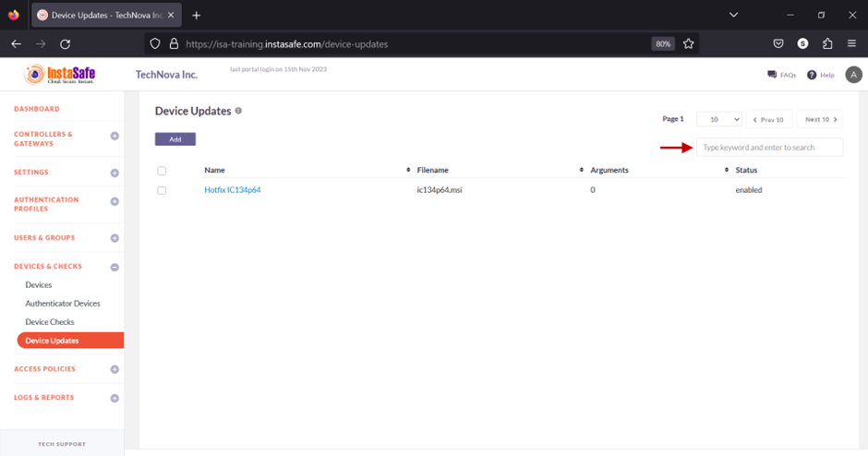Open the page size 10 dropdown

coord(719,119)
